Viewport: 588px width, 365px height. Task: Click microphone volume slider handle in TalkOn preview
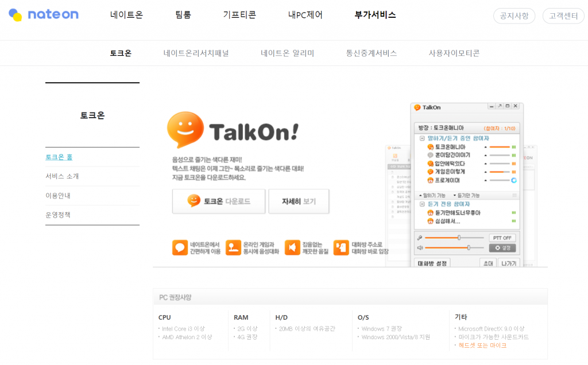point(459,238)
